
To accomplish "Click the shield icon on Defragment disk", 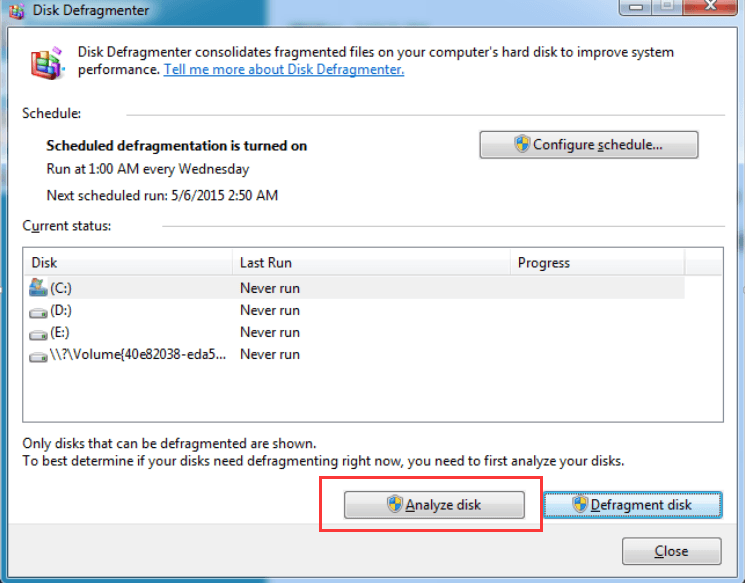I will coord(579,505).
